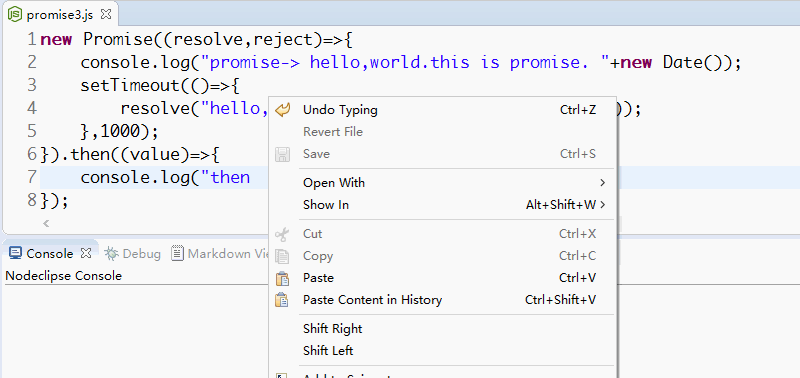Choose Shift Left menu entry
Image resolution: width=800 pixels, height=378 pixels.
[328, 350]
